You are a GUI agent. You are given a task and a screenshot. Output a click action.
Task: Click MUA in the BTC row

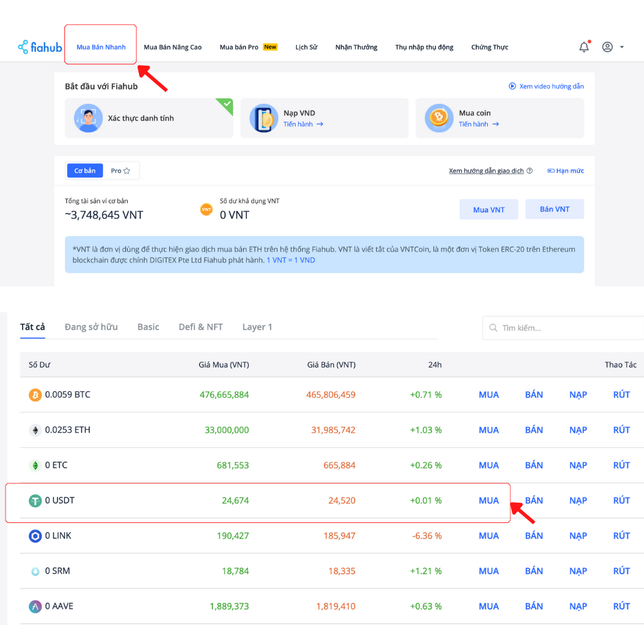click(489, 395)
